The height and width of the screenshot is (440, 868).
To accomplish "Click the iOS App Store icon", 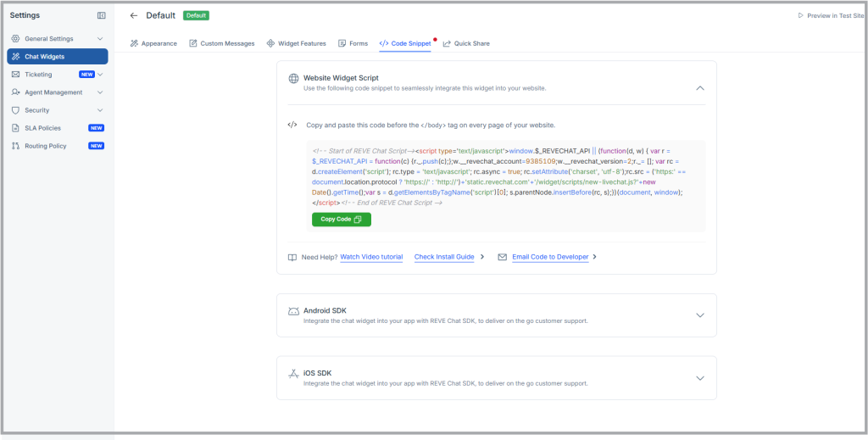I will click(x=293, y=374).
